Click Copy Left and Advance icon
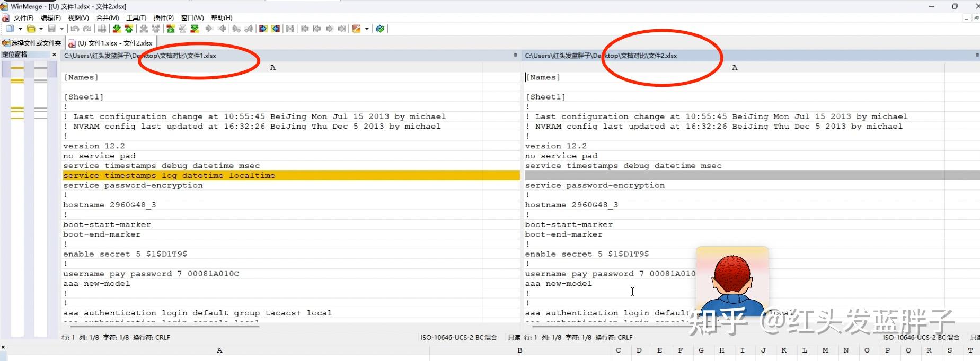Image resolution: width=980 pixels, height=361 pixels. point(249,29)
